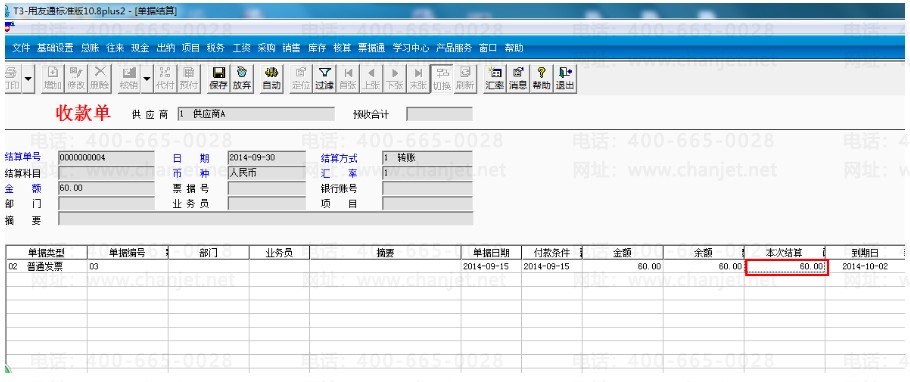Expand the 核销 dropdown arrow

click(146, 78)
